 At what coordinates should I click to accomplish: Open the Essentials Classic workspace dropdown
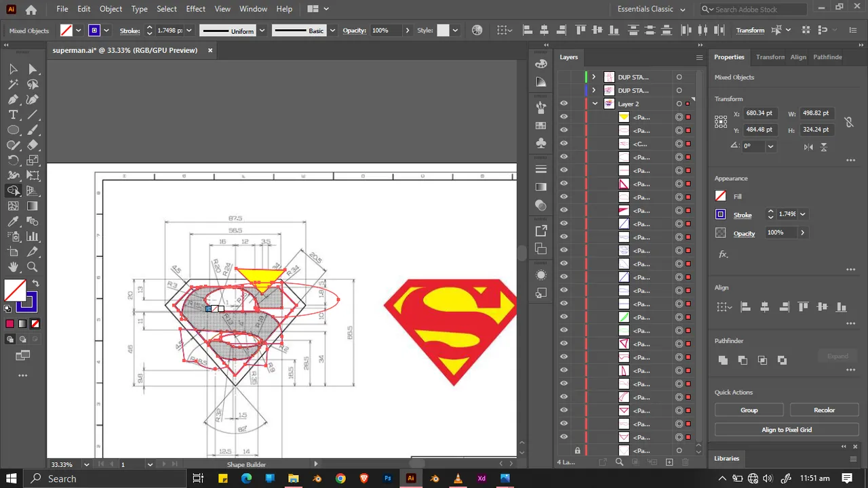(x=682, y=9)
